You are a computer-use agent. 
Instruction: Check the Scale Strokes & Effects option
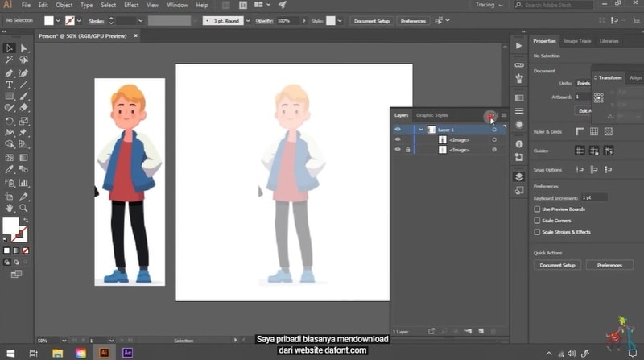(x=538, y=232)
